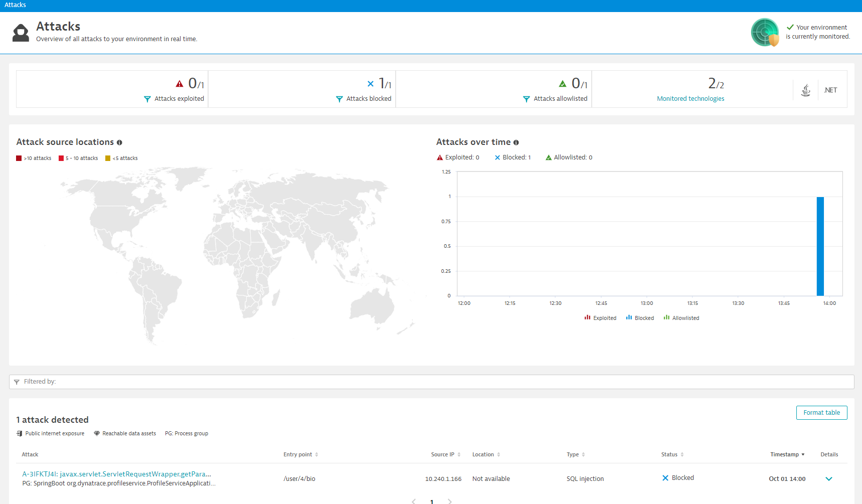
Task: Open the Monitored technologies link
Action: 691,99
